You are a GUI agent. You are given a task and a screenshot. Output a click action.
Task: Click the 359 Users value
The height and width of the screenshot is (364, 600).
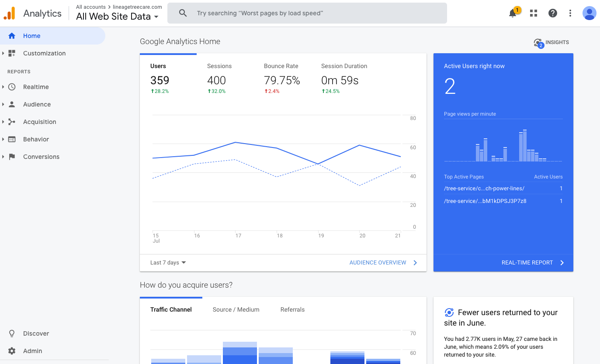click(160, 80)
